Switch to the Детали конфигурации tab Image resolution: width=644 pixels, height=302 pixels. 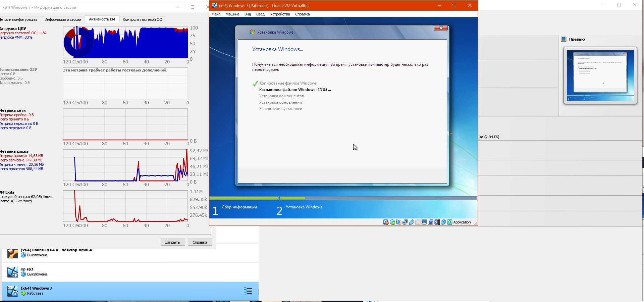[x=18, y=19]
